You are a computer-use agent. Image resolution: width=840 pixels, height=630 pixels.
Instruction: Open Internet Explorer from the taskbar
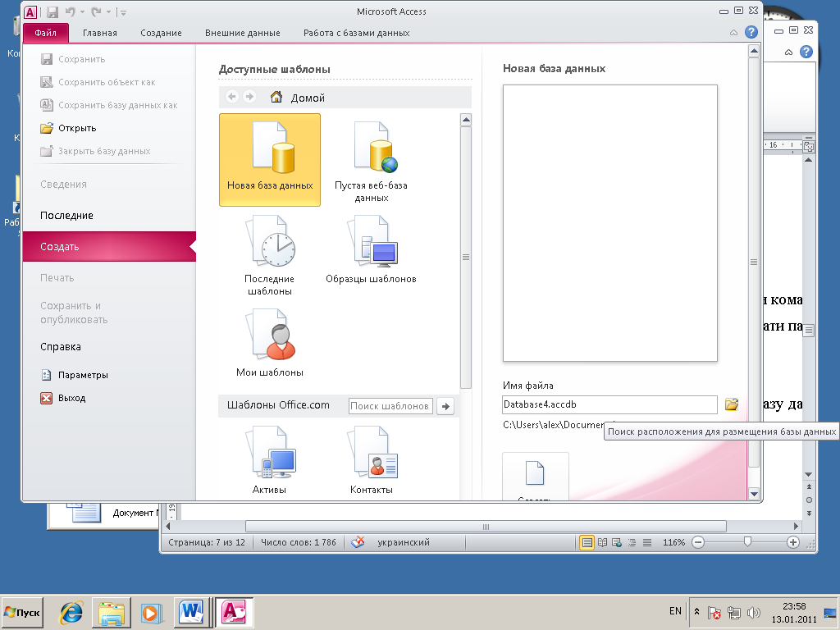pyautogui.click(x=71, y=612)
